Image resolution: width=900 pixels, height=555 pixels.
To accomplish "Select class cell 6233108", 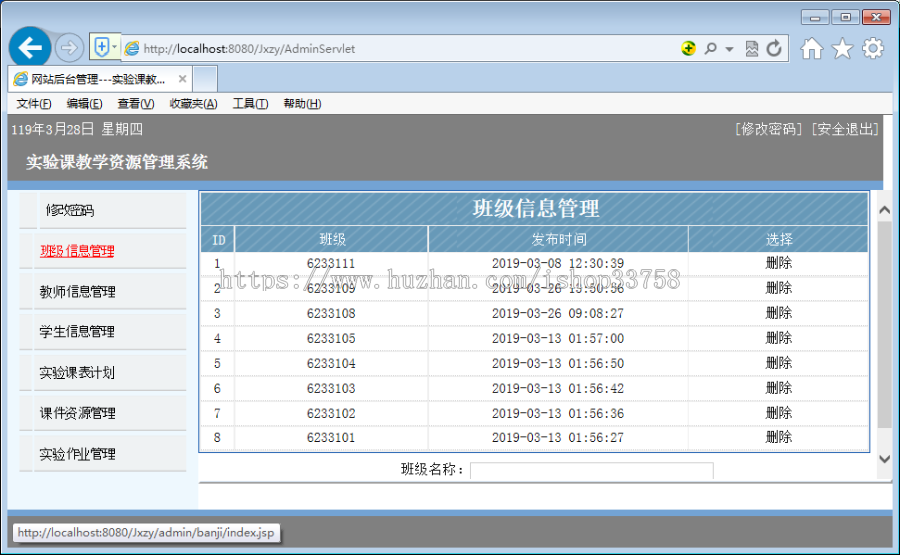I will 331,313.
